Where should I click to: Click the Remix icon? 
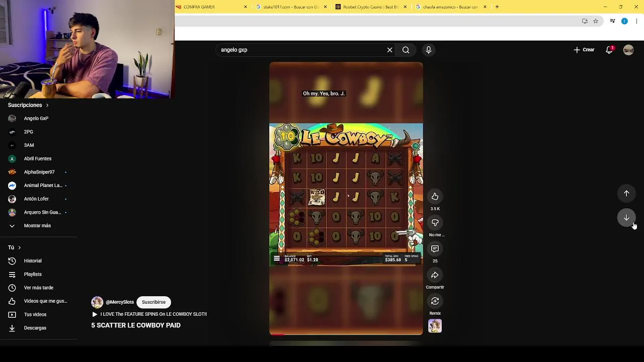click(x=435, y=301)
